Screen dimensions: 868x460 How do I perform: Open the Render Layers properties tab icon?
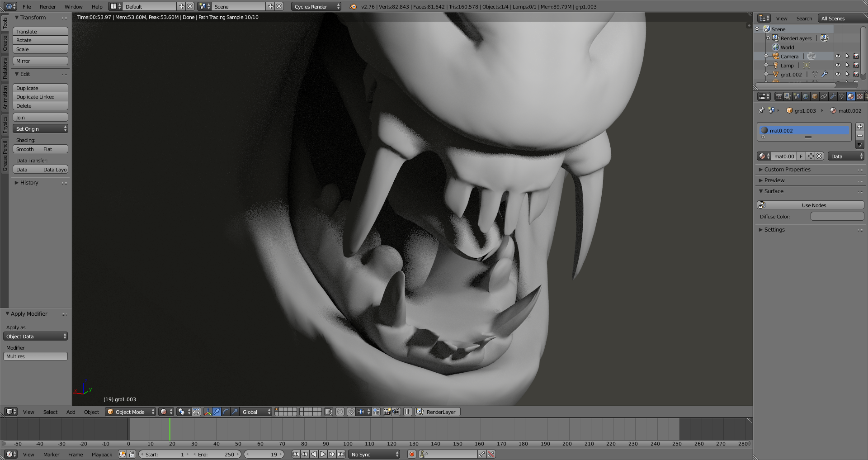(x=788, y=96)
